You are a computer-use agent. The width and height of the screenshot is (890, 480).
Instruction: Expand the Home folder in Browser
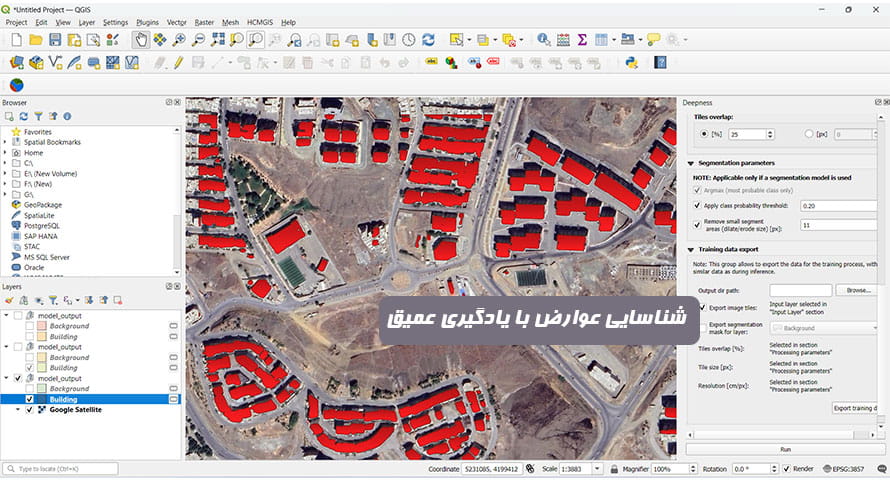coord(5,153)
